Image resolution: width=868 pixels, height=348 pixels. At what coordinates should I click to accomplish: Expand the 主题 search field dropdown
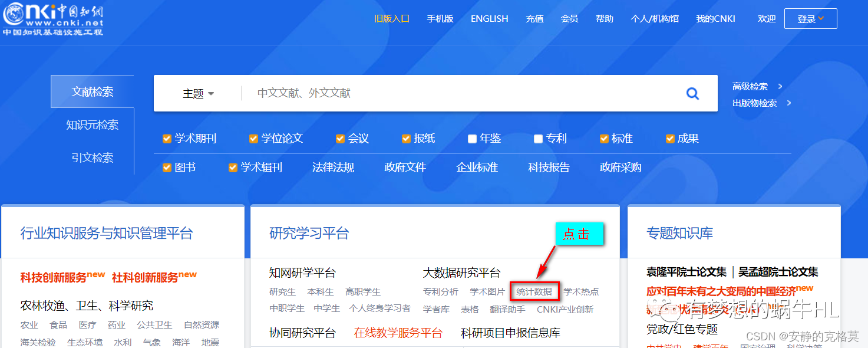pos(198,93)
